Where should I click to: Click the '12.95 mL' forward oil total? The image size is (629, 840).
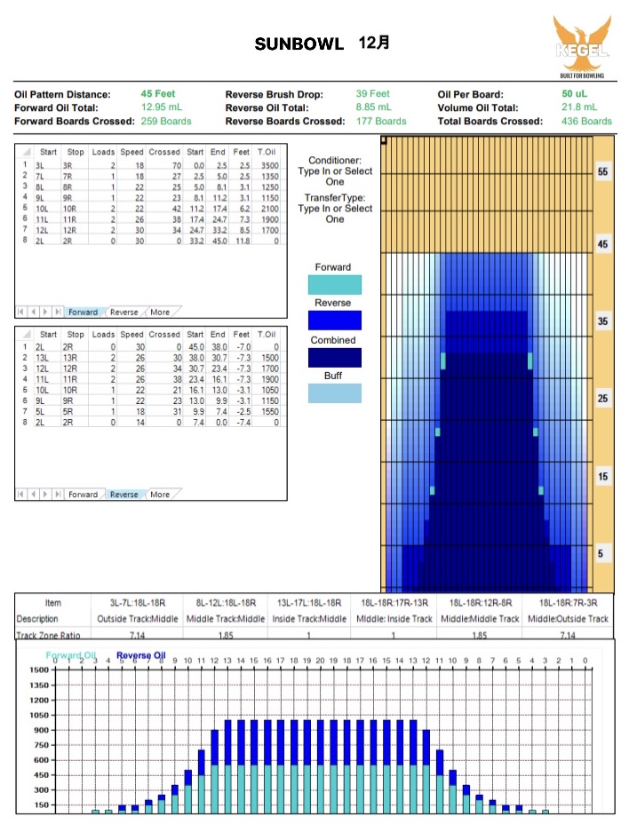(x=162, y=107)
